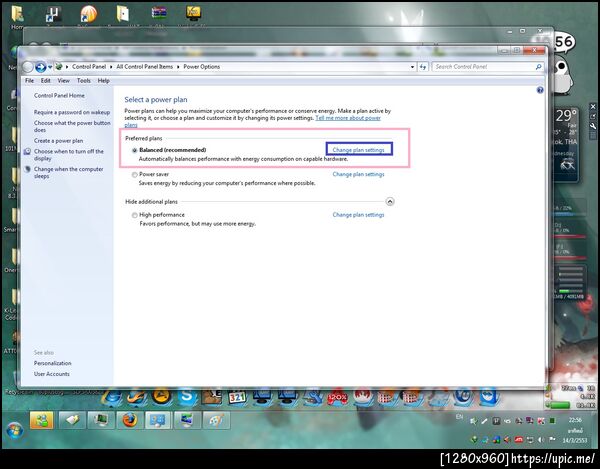The width and height of the screenshot is (600, 469).
Task: Change plan settings for Balanced
Action: click(x=359, y=150)
